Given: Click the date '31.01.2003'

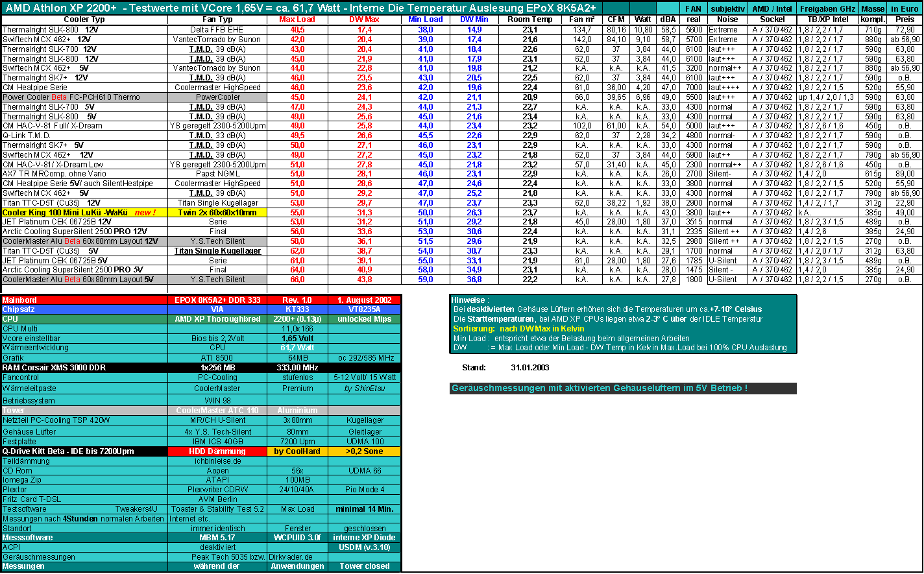Looking at the screenshot, I should [x=530, y=368].
